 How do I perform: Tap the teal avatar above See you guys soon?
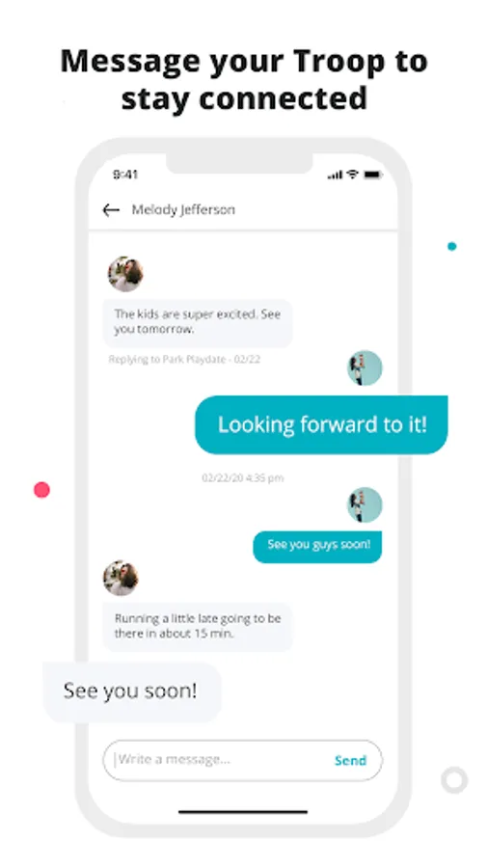pyautogui.click(x=365, y=504)
